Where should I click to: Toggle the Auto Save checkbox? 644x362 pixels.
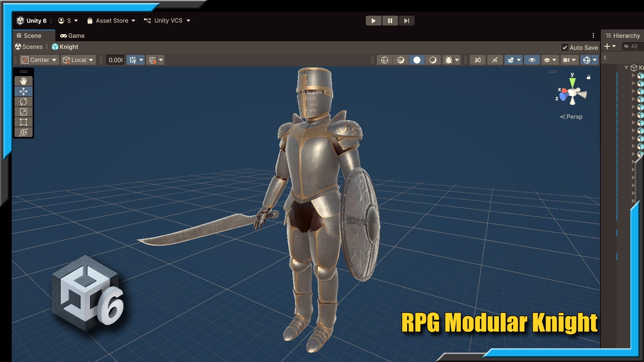[565, 47]
